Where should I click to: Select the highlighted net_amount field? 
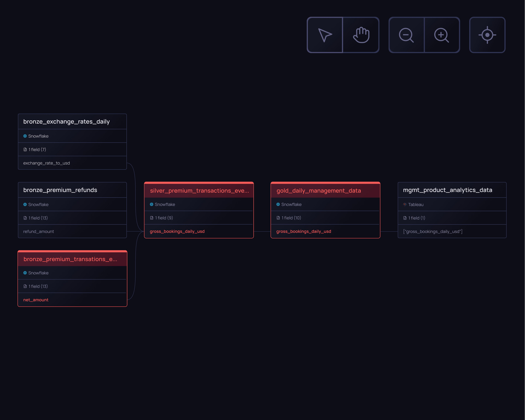36,300
